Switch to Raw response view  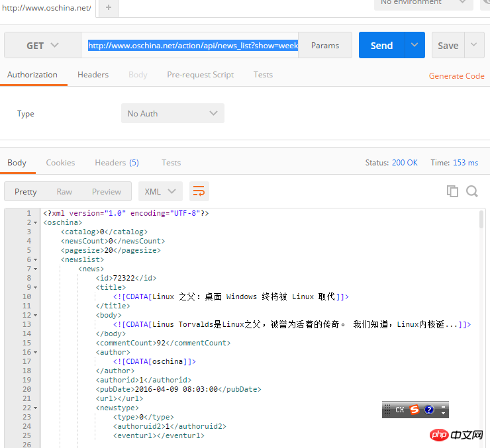[64, 191]
